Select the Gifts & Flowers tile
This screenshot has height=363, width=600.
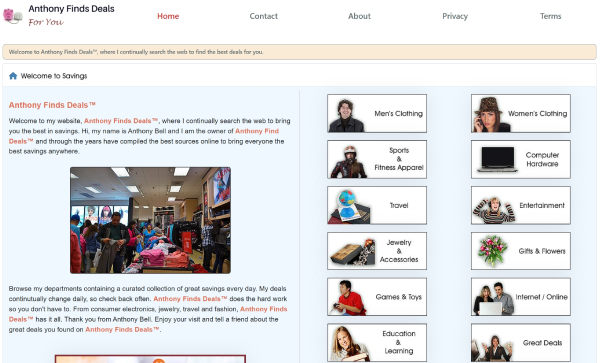(521, 251)
